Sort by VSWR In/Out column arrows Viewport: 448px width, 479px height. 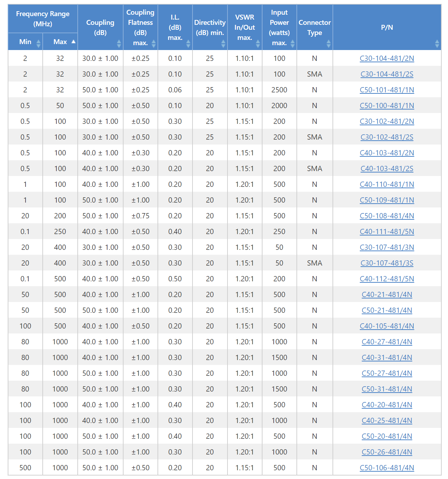point(258,44)
